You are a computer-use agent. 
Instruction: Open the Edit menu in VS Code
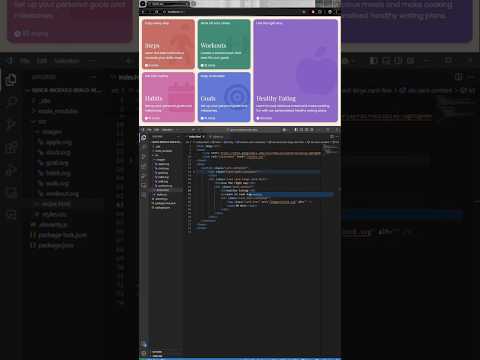pyautogui.click(x=156, y=130)
